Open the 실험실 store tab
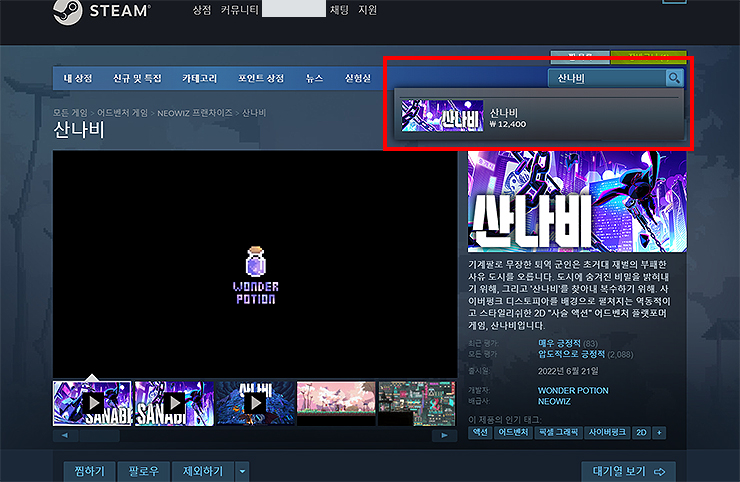 coord(358,78)
